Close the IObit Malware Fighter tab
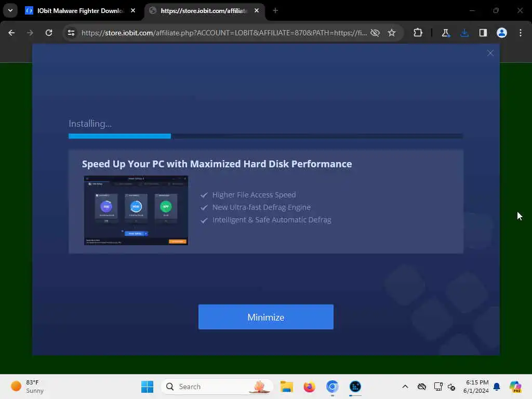 (x=133, y=11)
